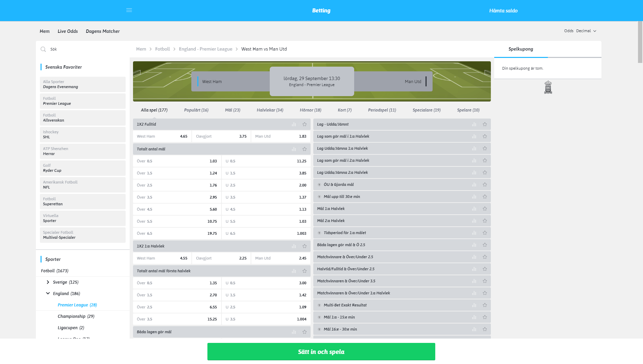The height and width of the screenshot is (364, 643).
Task: Open the Live Odds link
Action: (x=68, y=31)
